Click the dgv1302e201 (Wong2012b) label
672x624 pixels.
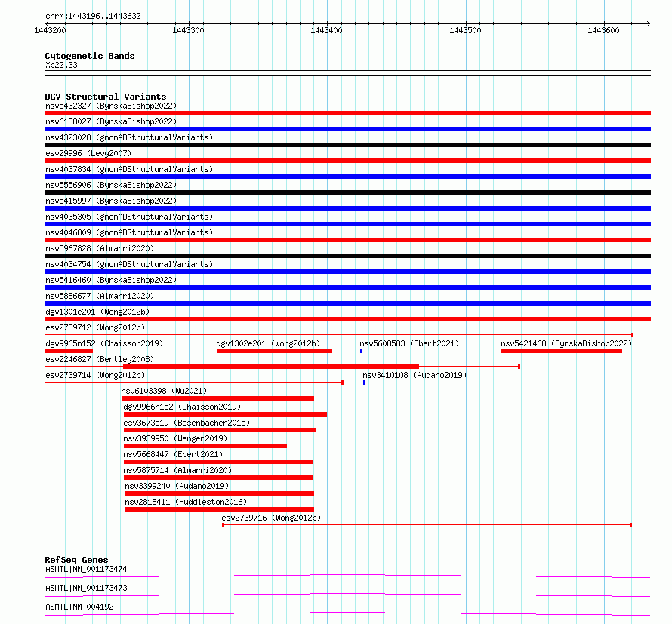268,343
